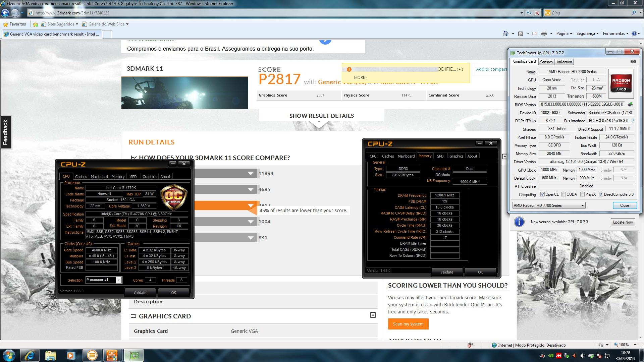Go back with the IE back arrow
This screenshot has height=362, width=644.
5,13
